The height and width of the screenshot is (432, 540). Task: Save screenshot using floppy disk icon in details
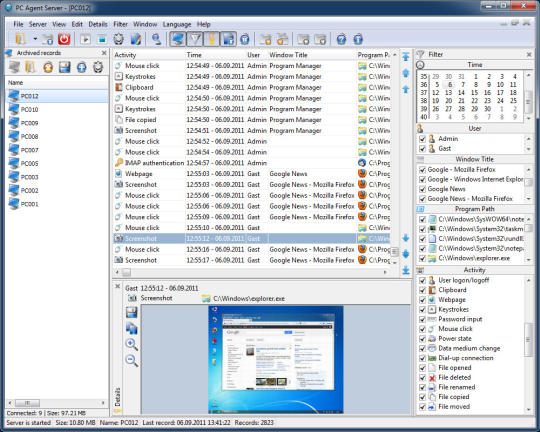pos(132,312)
